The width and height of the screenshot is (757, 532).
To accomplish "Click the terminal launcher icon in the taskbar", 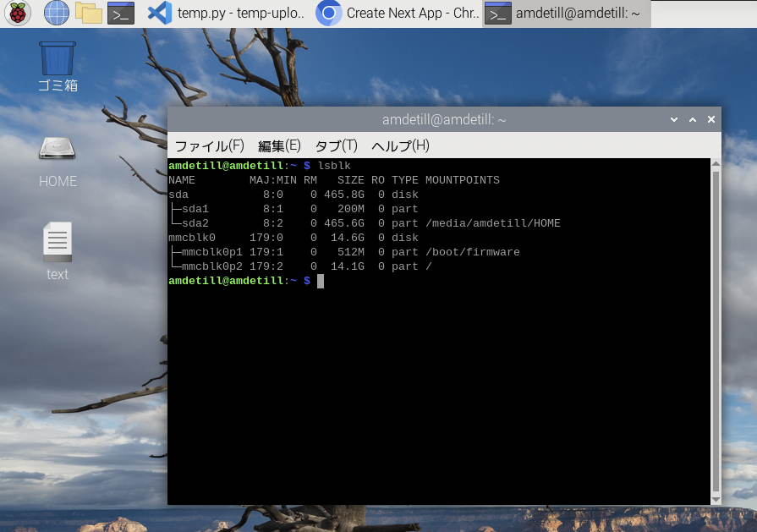I will pyautogui.click(x=121, y=13).
